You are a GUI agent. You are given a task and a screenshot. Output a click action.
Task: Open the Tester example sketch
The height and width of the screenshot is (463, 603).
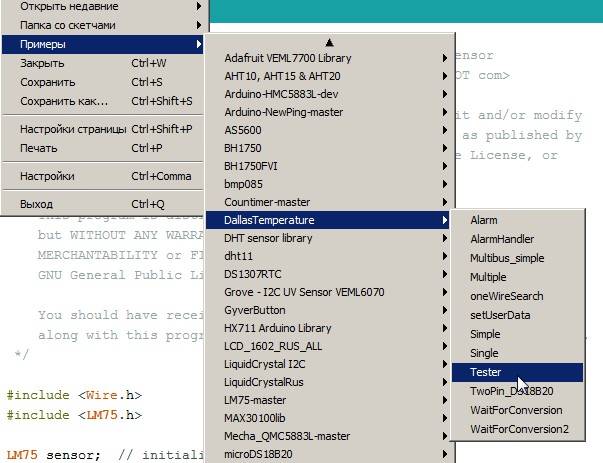(x=485, y=372)
